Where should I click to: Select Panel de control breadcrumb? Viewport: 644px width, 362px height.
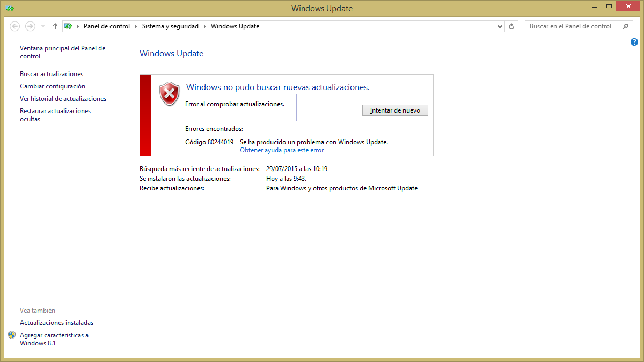[107, 26]
